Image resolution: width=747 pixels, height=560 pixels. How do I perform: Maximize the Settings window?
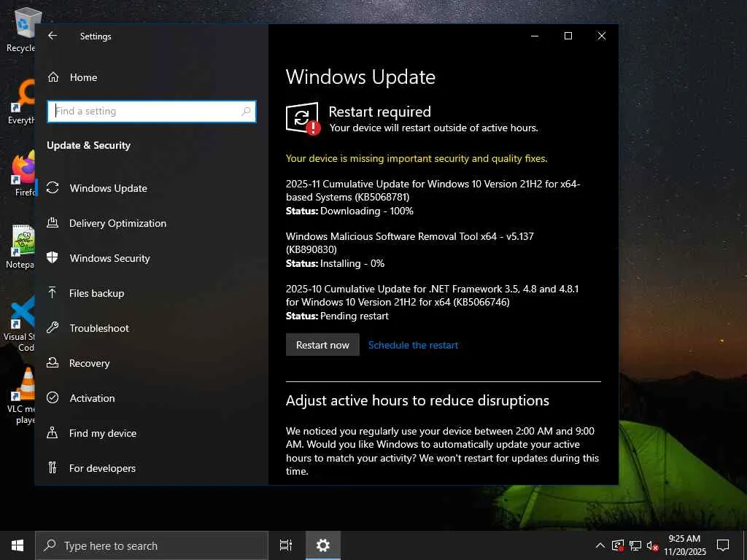point(568,36)
